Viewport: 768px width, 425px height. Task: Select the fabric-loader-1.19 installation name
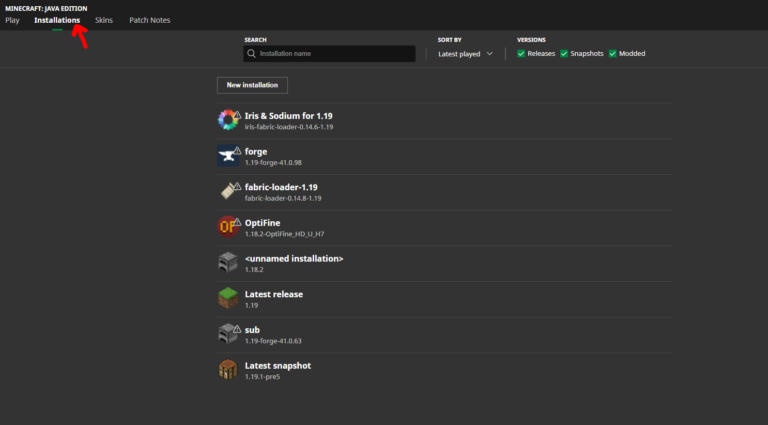pos(281,188)
